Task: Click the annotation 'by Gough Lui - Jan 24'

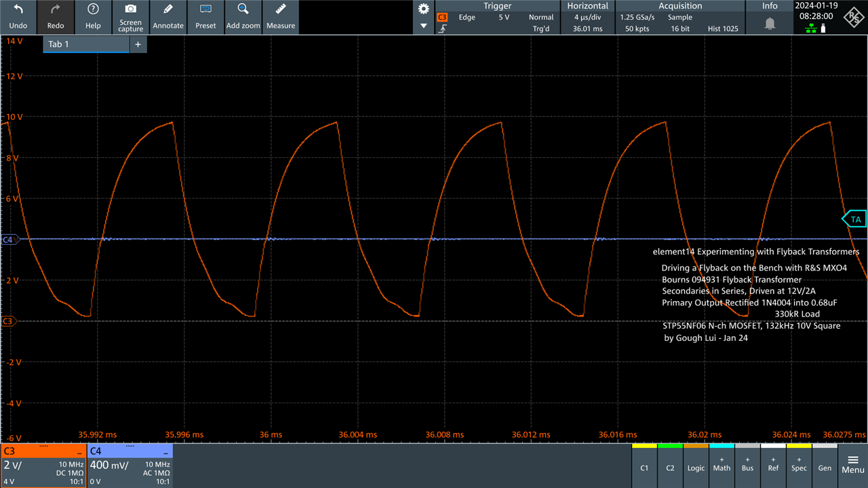Action: 706,338
